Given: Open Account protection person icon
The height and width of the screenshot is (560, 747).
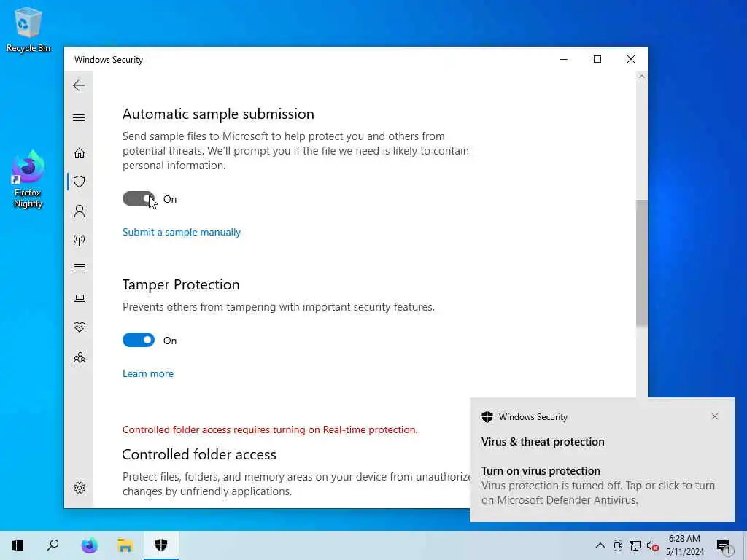Looking at the screenshot, I should (x=80, y=211).
